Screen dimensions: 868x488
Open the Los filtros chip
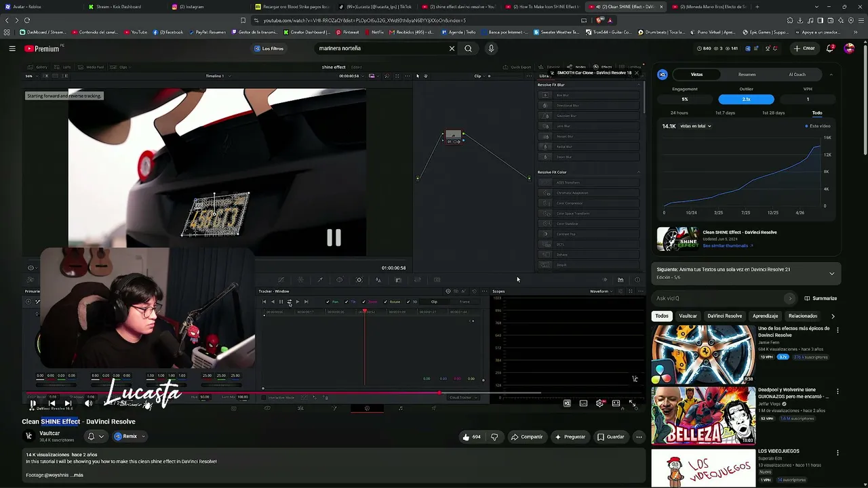pos(269,49)
